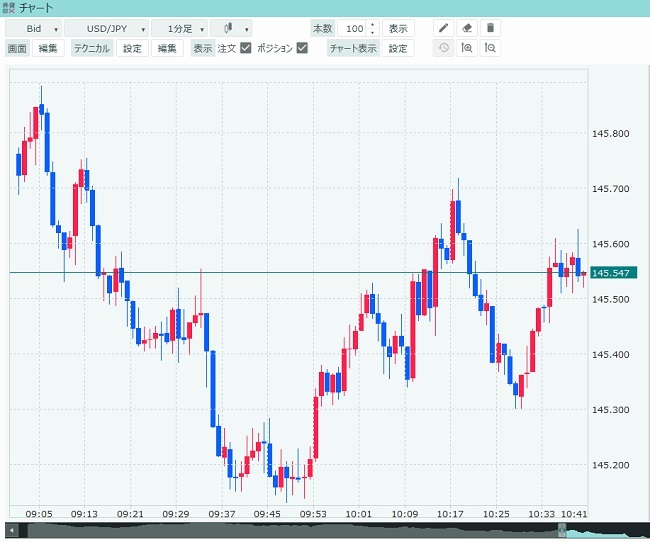Click the 145.500 price axis label

[610, 299]
